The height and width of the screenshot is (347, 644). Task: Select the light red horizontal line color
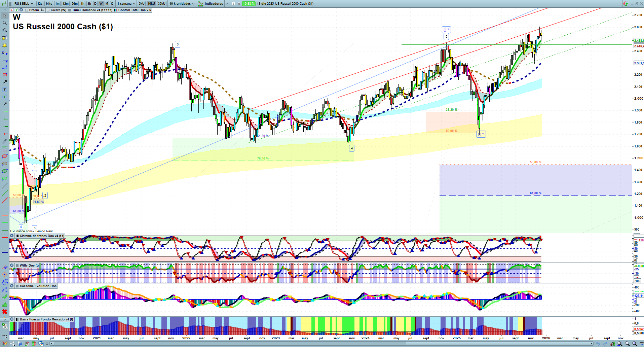coord(5,215)
